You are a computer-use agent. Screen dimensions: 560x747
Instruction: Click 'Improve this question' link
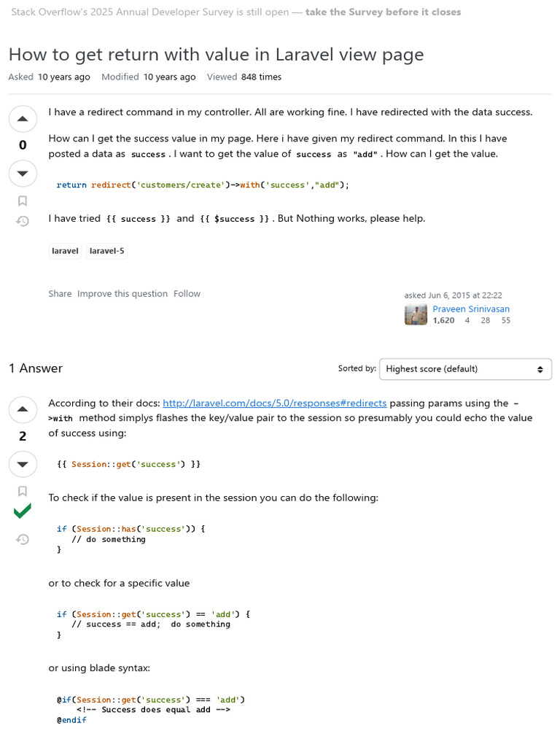(122, 294)
